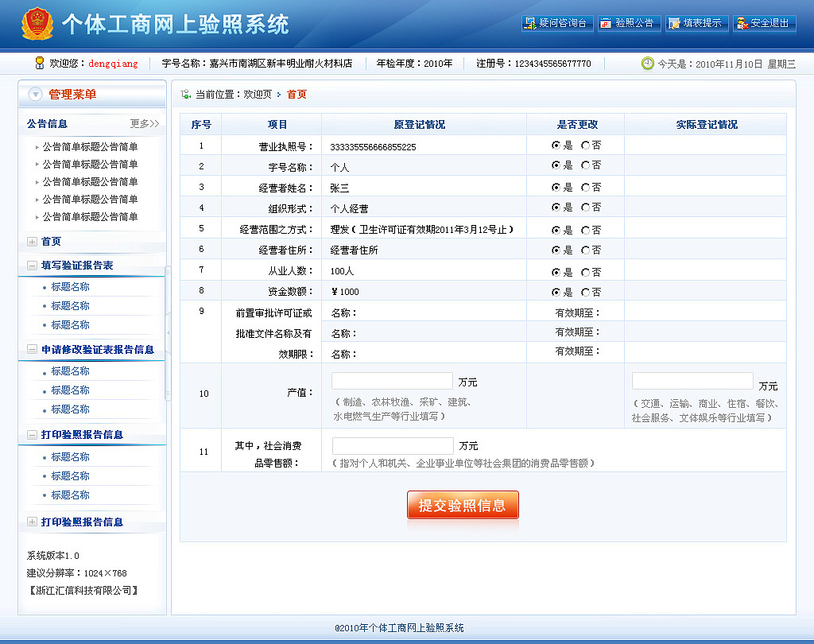Open the 疑问咨询台 help desk button

click(557, 23)
